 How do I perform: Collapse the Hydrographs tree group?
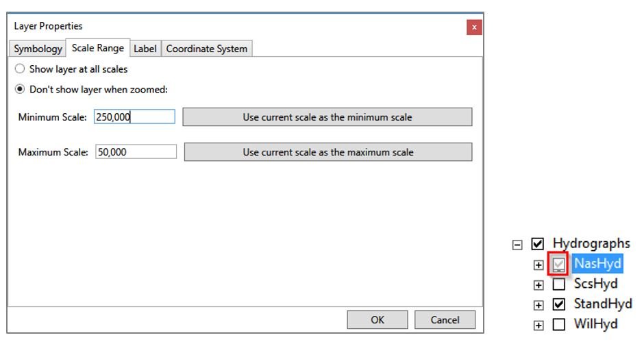tap(518, 244)
